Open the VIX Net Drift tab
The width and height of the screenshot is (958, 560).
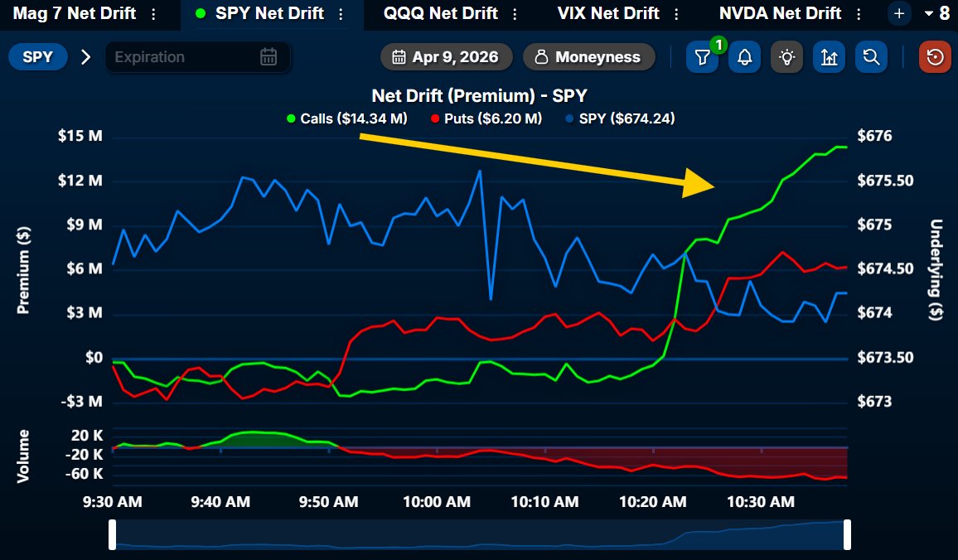click(608, 13)
